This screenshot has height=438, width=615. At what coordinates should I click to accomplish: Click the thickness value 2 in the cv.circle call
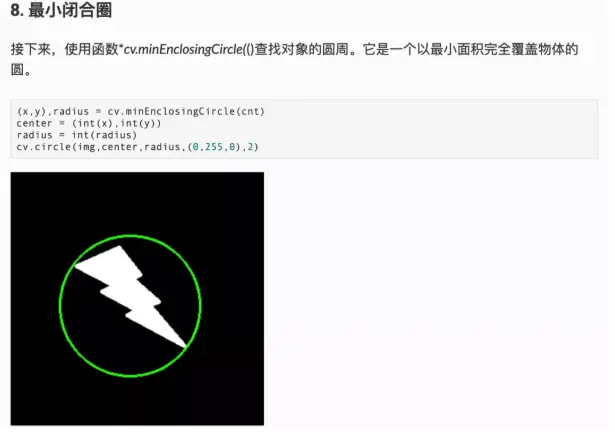(250, 147)
